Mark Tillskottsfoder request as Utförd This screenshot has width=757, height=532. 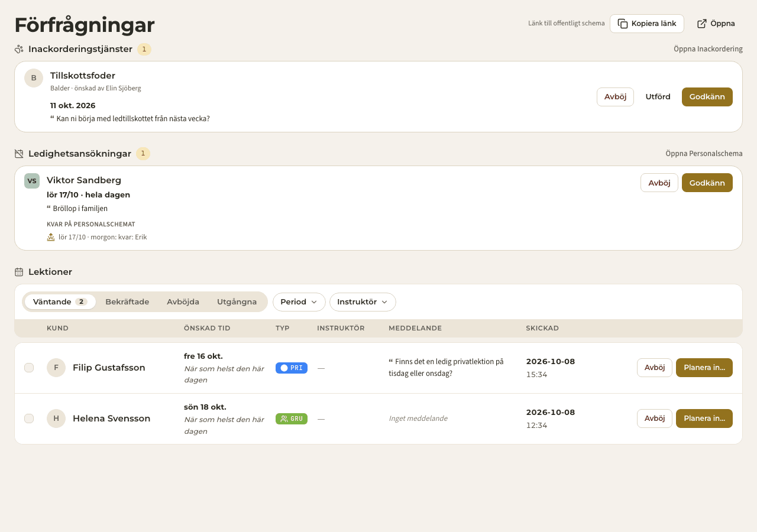[658, 97]
